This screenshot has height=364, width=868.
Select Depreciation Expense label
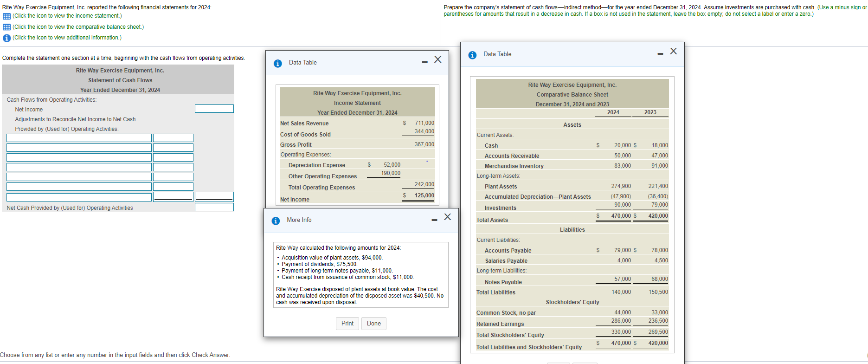[317, 165]
